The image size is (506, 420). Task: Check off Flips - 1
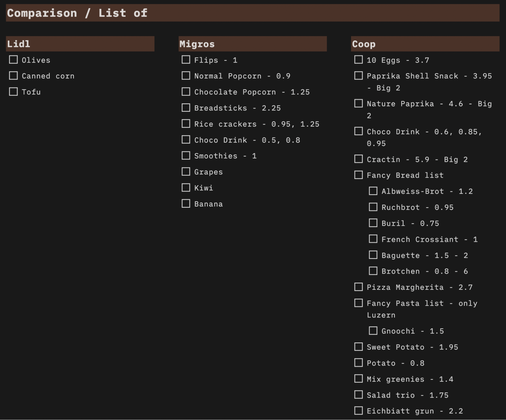pos(186,60)
